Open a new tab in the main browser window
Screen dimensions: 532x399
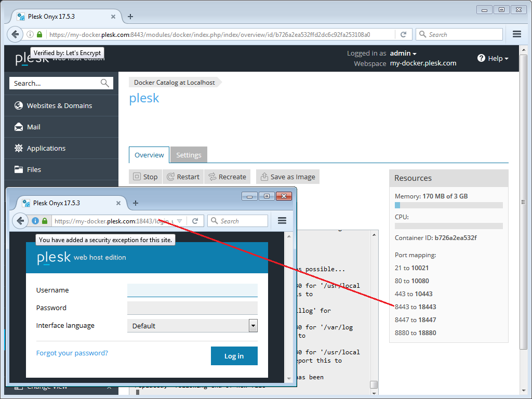(x=130, y=16)
